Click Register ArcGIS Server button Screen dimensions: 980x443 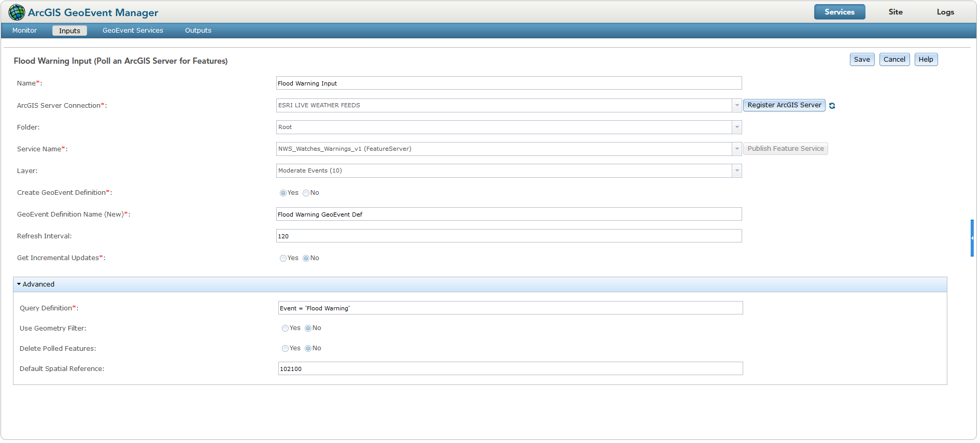tap(785, 105)
